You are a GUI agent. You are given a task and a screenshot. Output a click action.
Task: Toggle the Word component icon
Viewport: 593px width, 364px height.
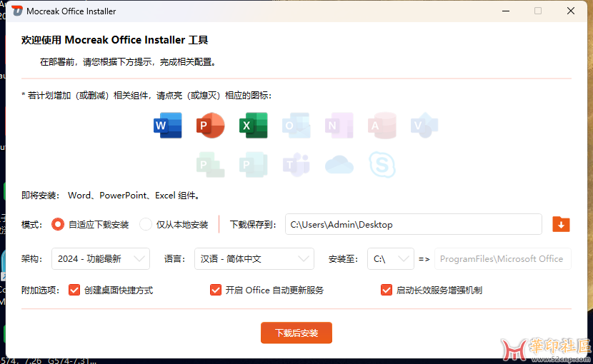coord(167,126)
